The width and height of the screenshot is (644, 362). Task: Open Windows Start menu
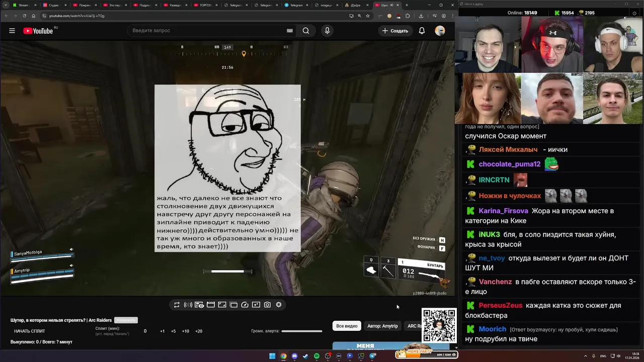(272, 356)
